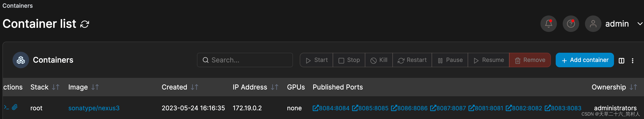Refresh the container list with the reload icon
Screen dimensions: 644x119
(85, 24)
